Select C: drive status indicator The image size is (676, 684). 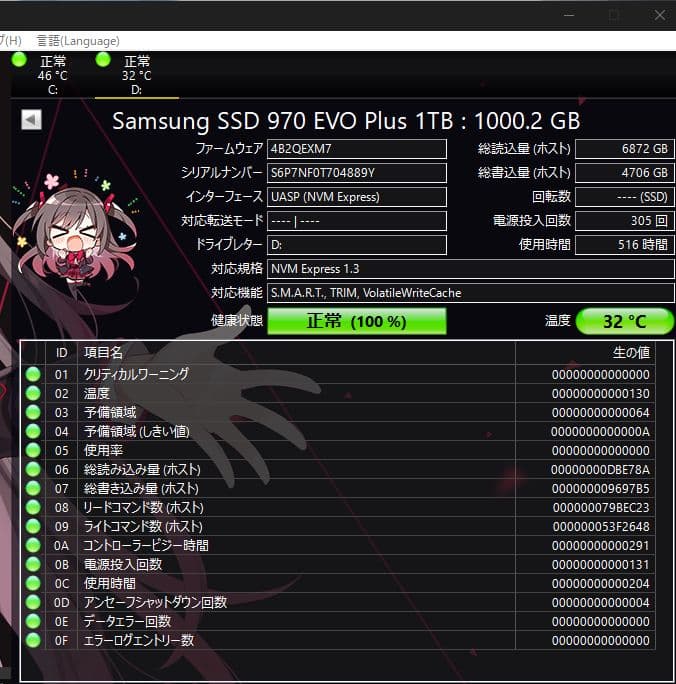pyautogui.click(x=19, y=60)
